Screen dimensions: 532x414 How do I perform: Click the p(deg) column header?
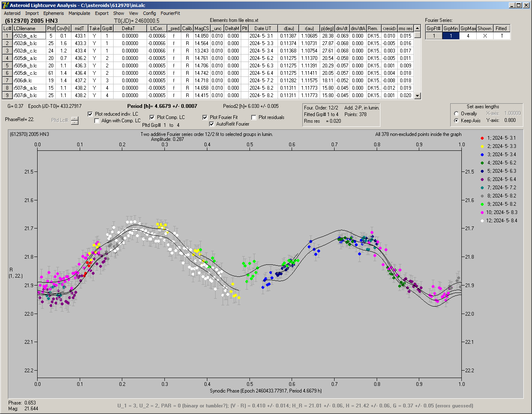tap(327, 29)
